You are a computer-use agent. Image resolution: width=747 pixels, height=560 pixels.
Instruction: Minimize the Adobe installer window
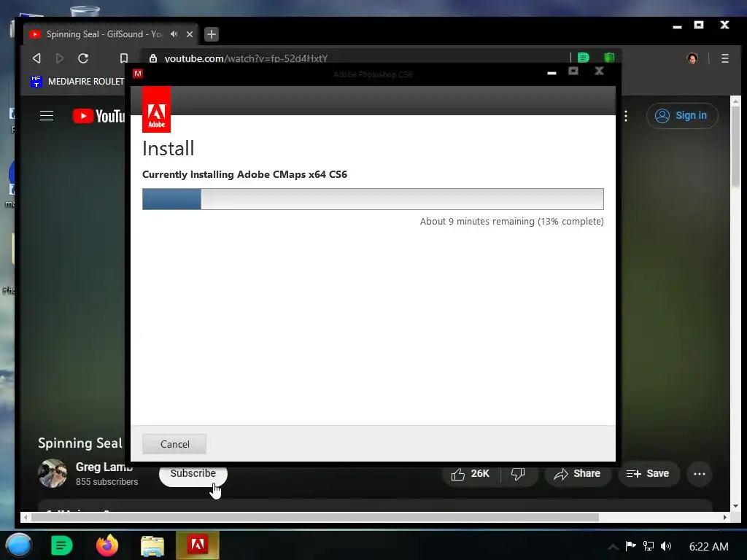(x=551, y=73)
